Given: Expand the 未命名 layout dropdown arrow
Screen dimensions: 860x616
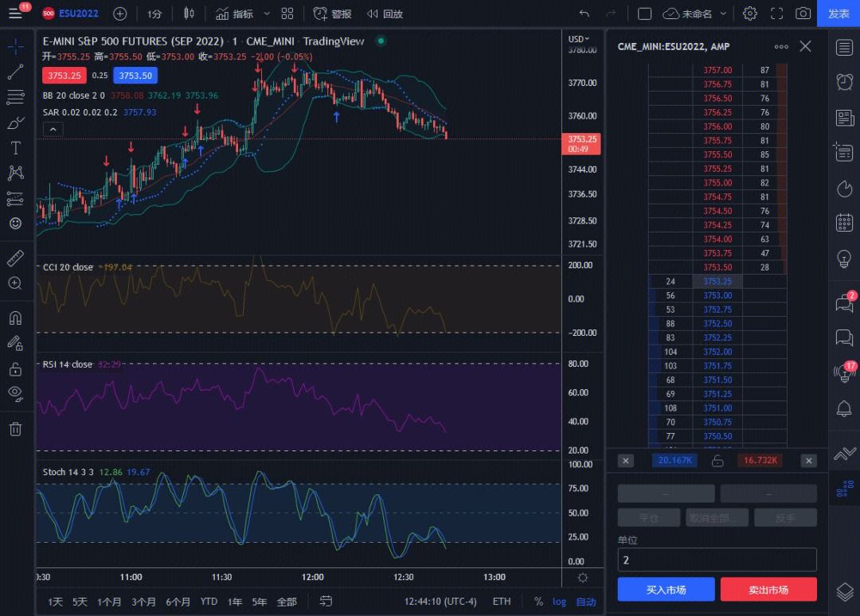Looking at the screenshot, I should [723, 14].
